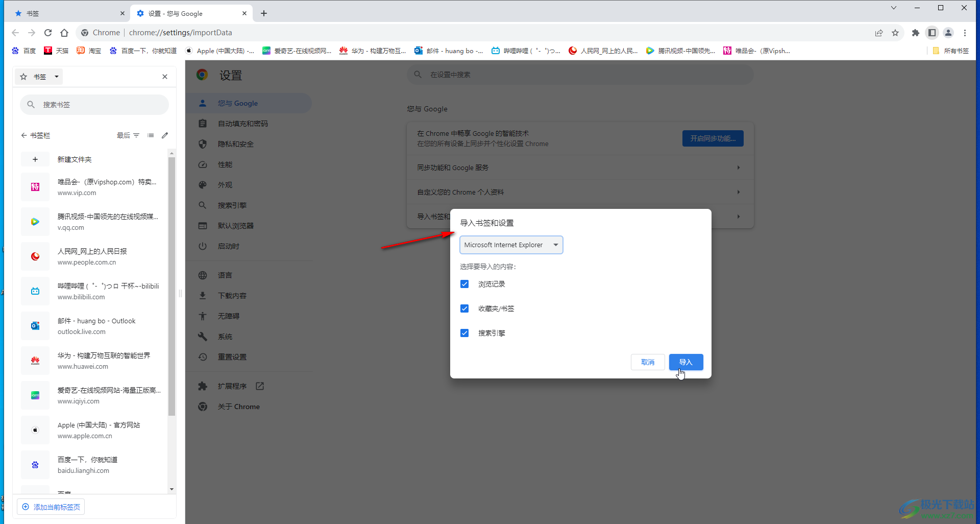The image size is (980, 524).
Task: Open the tab search chevron
Action: coord(894,8)
